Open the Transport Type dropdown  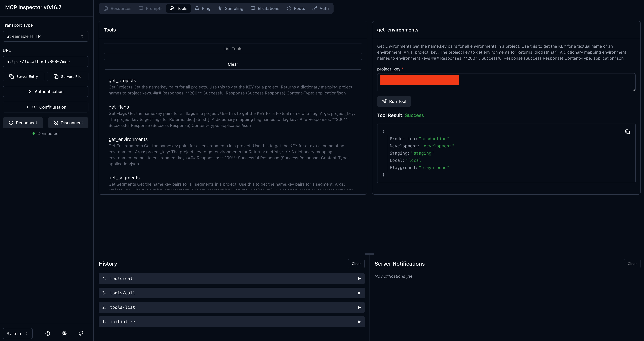(x=46, y=36)
